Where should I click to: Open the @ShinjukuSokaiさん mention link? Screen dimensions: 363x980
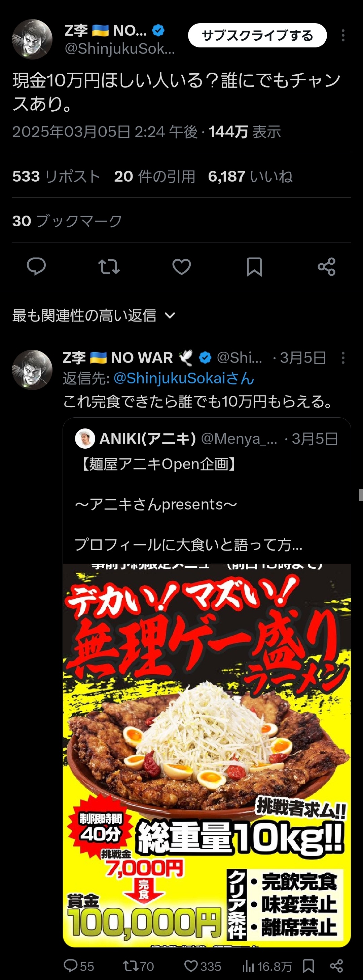coord(183,378)
